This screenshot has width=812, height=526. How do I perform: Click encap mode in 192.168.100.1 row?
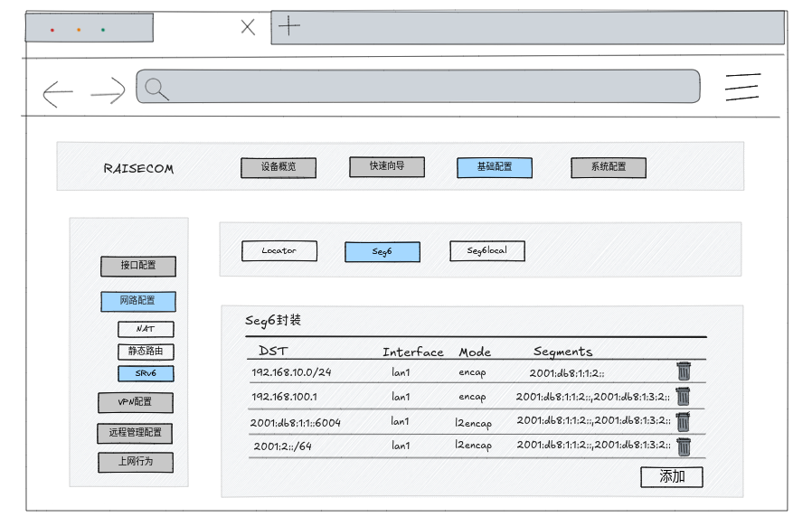pyautogui.click(x=472, y=397)
